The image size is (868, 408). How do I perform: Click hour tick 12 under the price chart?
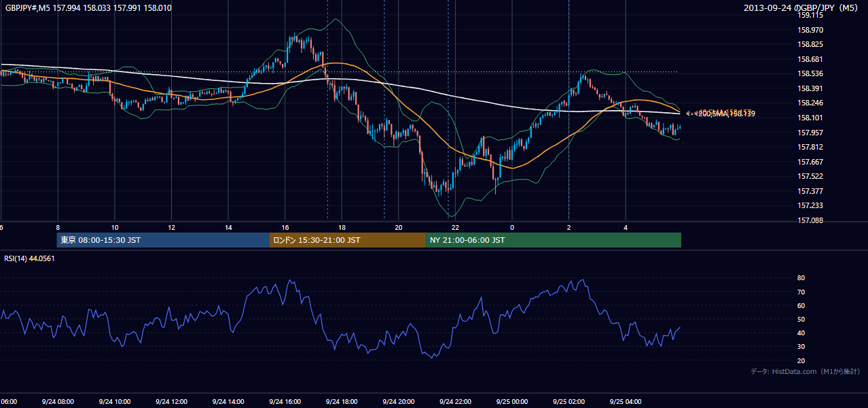171,227
